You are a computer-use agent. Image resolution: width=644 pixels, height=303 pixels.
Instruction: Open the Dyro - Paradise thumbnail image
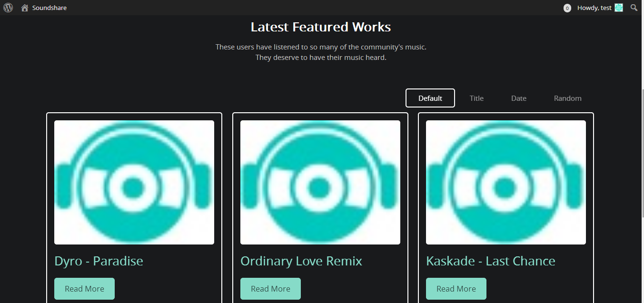point(134,182)
